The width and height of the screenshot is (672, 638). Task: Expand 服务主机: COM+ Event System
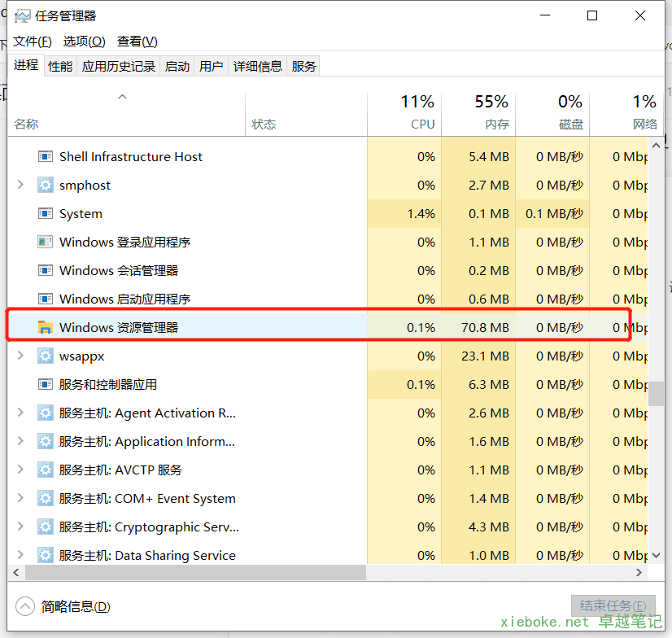point(20,499)
